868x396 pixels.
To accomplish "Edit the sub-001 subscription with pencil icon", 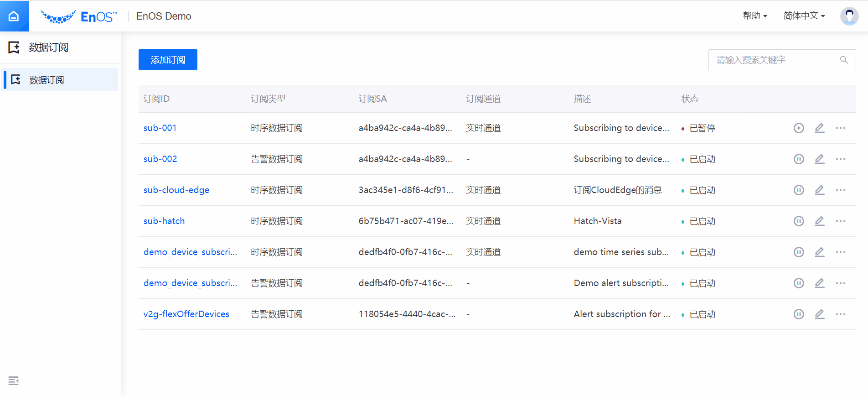I will point(819,128).
